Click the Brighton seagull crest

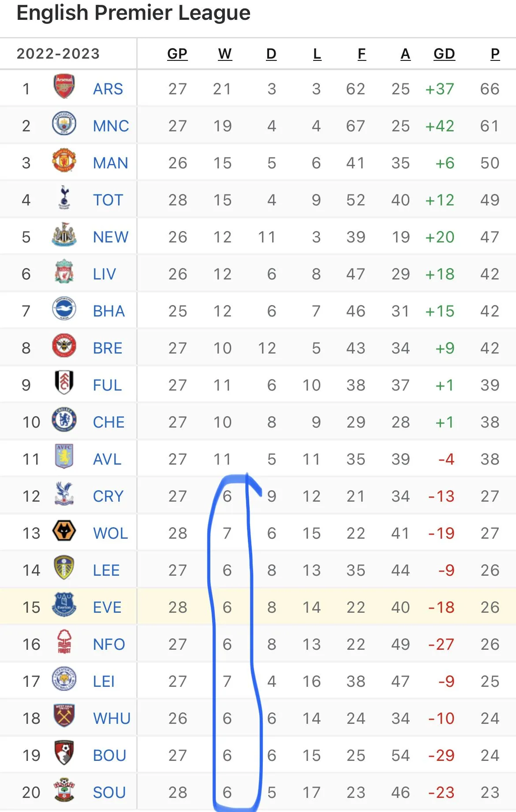(64, 309)
